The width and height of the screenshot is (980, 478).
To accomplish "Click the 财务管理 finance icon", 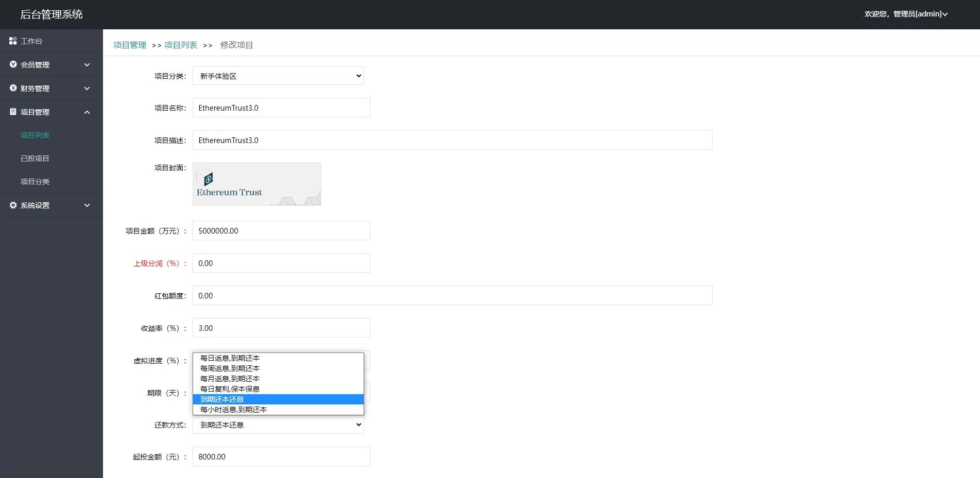I will 13,88.
